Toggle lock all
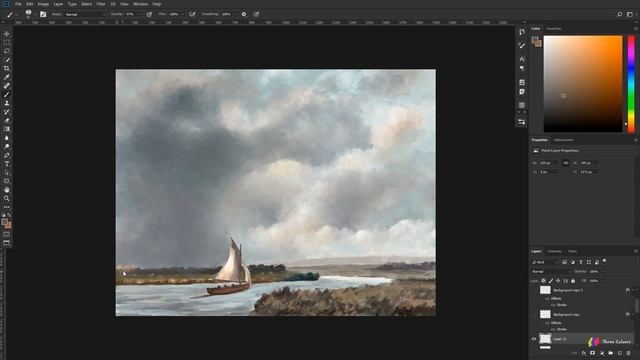640x360 pixels. point(573,281)
